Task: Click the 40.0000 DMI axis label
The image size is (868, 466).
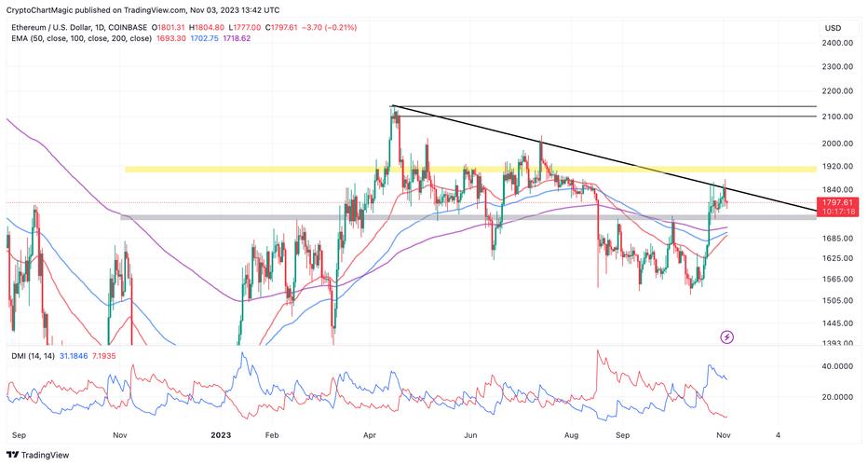Action: click(837, 366)
